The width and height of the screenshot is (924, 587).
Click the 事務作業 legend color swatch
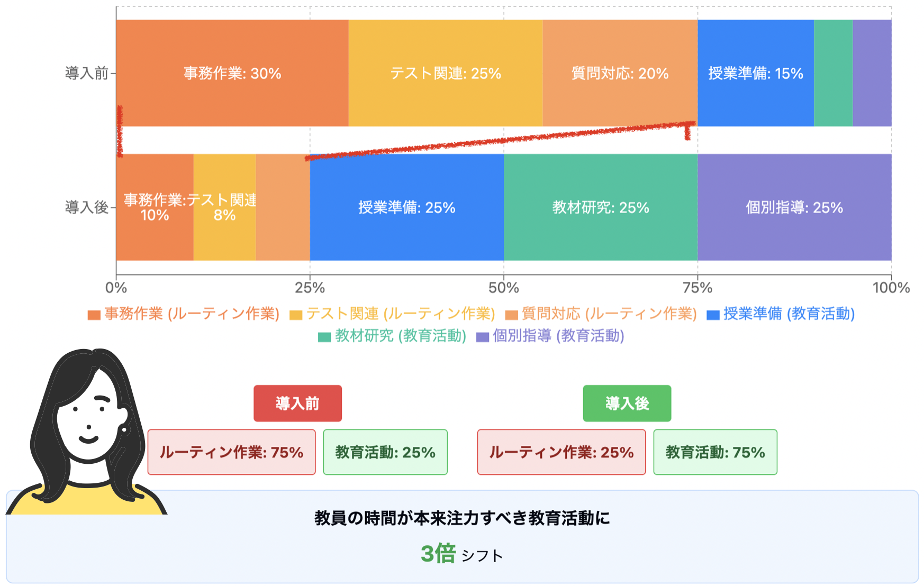(x=94, y=315)
